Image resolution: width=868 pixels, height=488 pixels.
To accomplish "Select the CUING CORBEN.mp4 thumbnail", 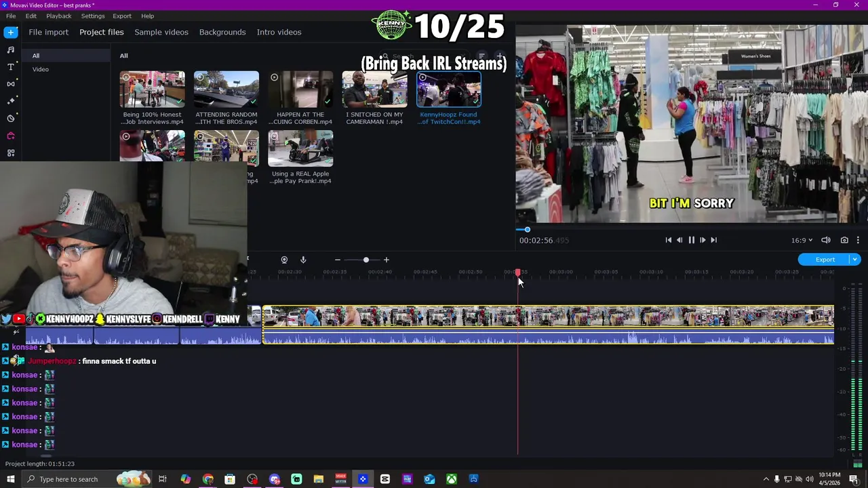I will (x=300, y=89).
